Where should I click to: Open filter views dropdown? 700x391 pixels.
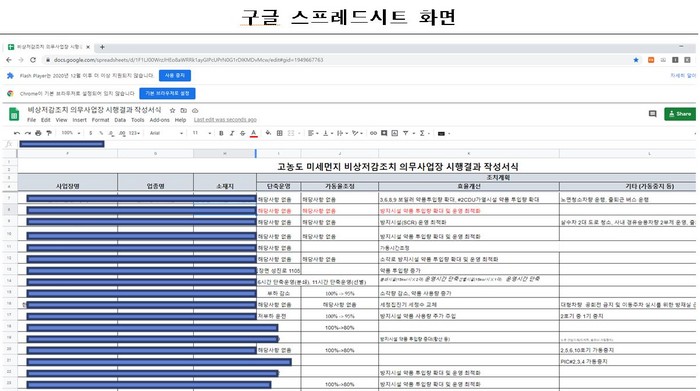(x=408, y=133)
